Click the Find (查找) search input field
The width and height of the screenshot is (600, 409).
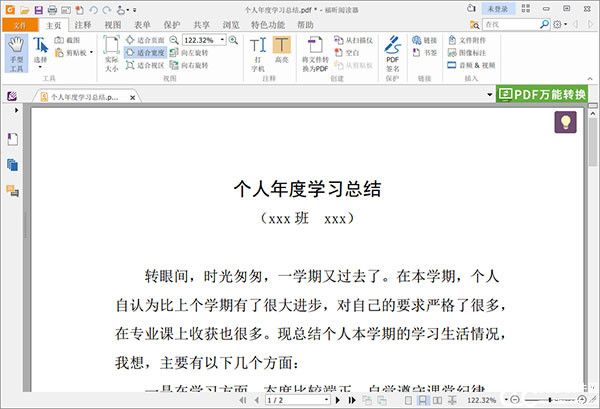pos(510,24)
